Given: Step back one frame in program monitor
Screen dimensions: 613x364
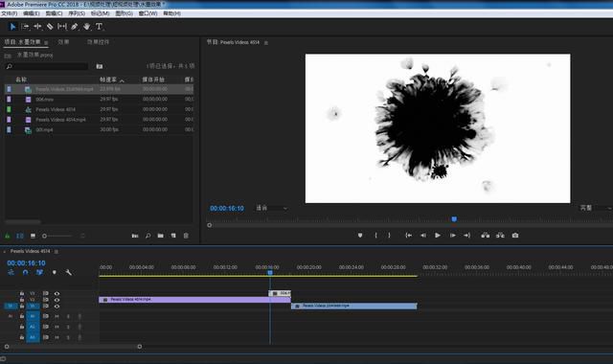Looking at the screenshot, I should coord(423,236).
